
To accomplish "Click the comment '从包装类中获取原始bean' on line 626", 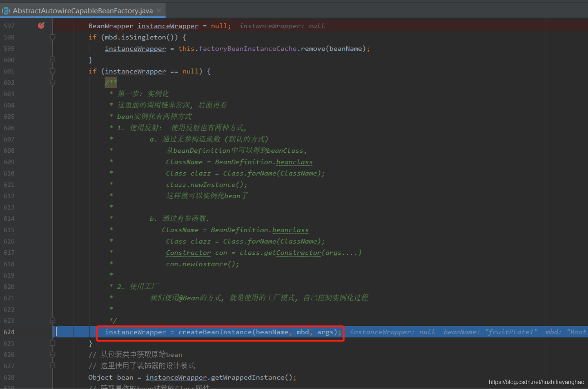I will point(141,355).
